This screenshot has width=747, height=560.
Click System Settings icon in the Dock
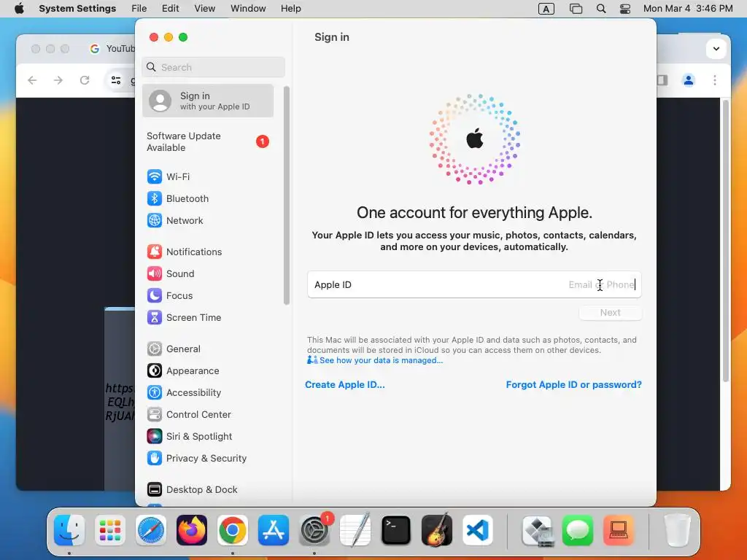point(314,530)
